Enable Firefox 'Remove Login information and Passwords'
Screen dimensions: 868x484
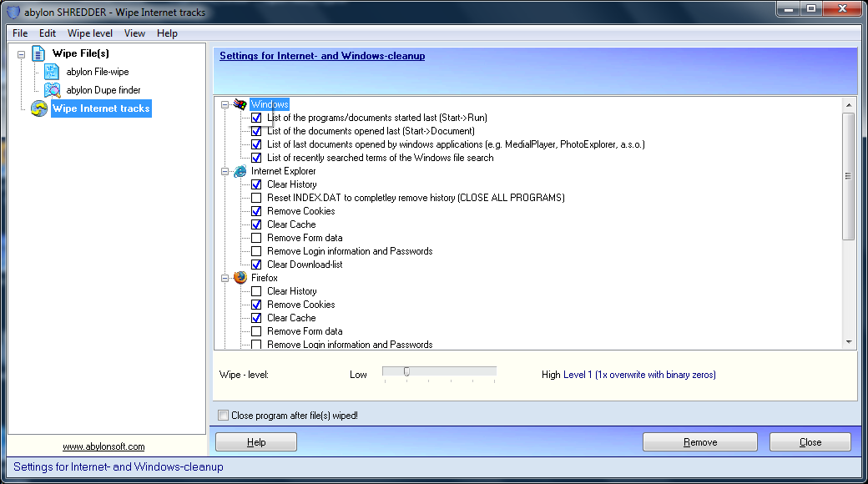click(x=256, y=345)
